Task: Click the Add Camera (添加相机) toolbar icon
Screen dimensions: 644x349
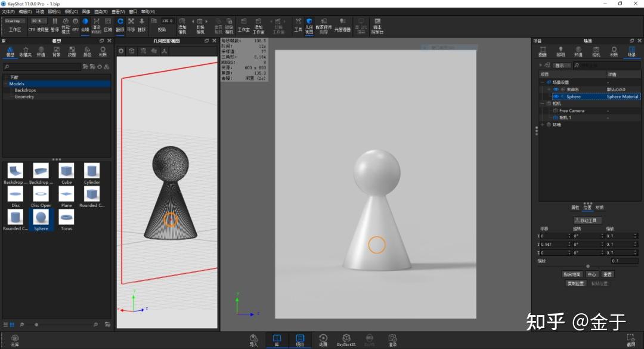Action: pos(182,21)
